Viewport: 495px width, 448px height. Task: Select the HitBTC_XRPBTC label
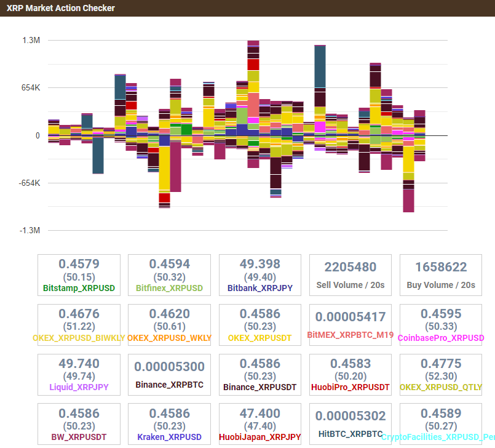(350, 434)
